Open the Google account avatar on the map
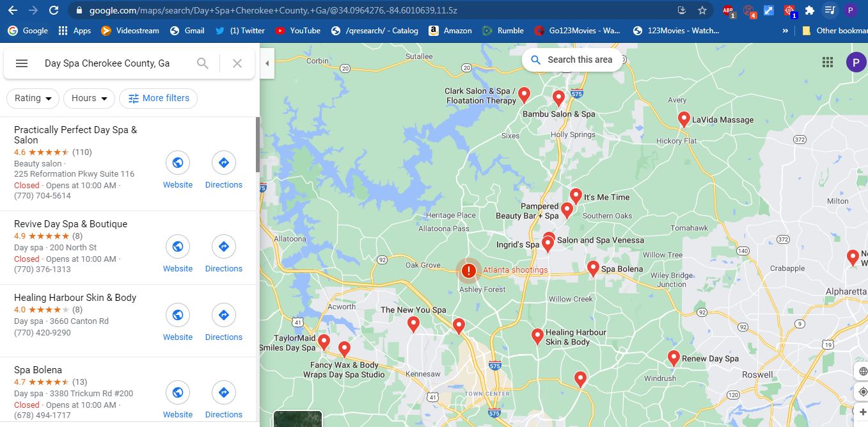Screen dimensions: 868x427 856,62
